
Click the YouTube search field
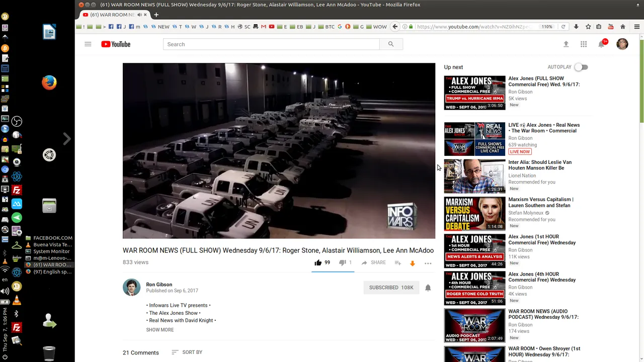[x=271, y=44]
